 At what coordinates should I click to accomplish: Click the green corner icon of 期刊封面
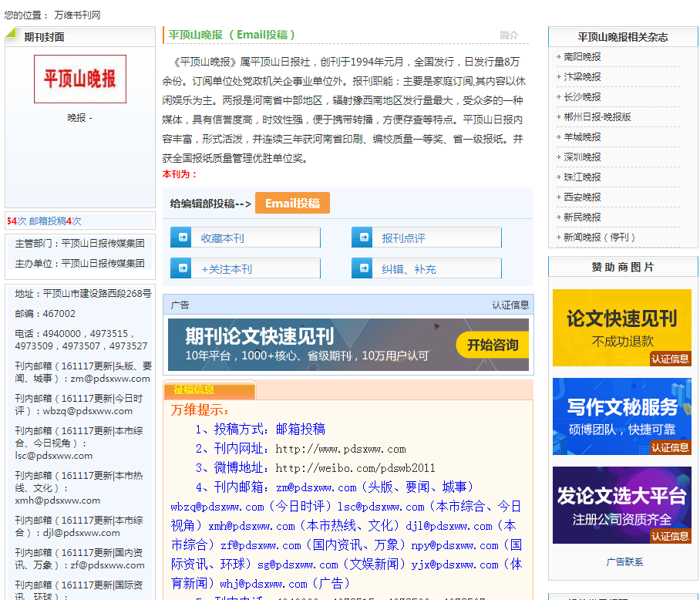[x=11, y=32]
